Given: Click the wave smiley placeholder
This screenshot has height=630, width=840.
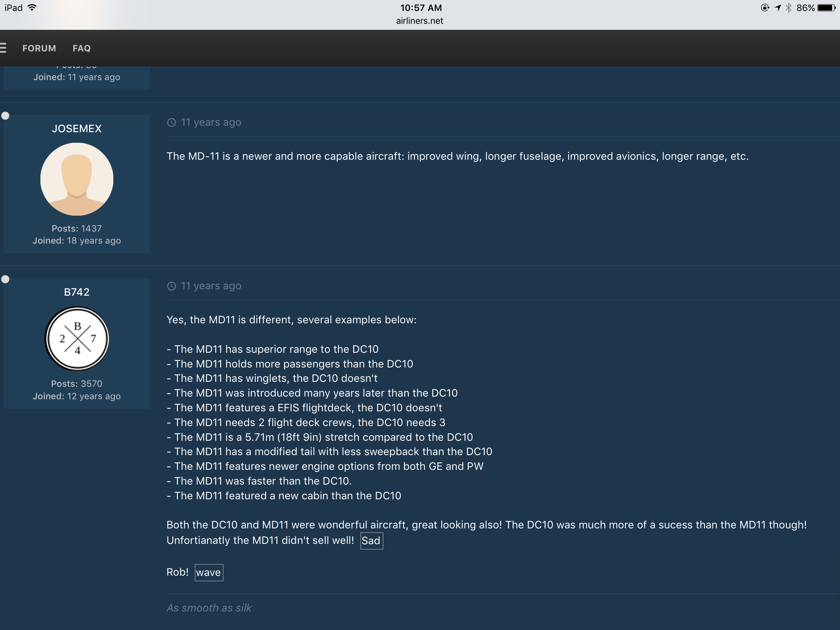Looking at the screenshot, I should click(x=208, y=572).
